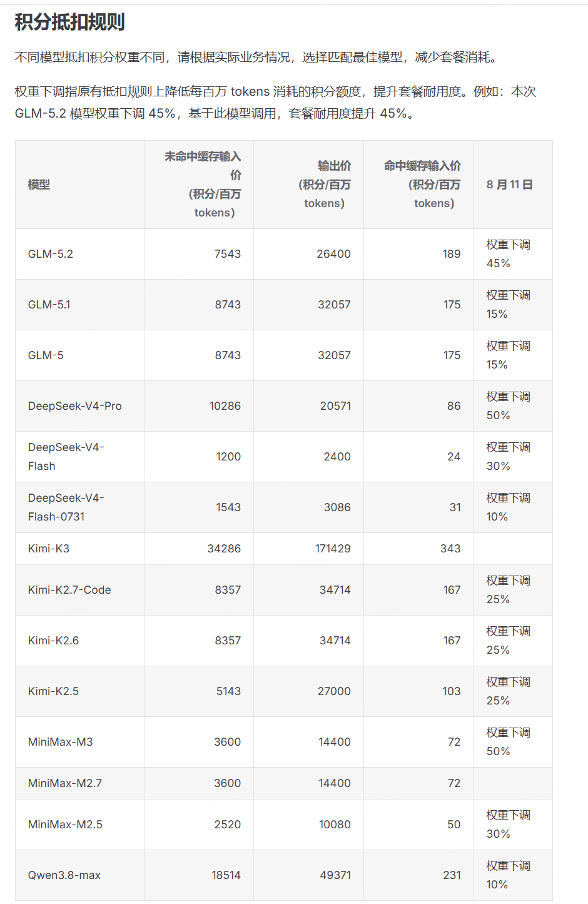
Task: Select MiniMax-M3 model name
Action: pos(61,742)
